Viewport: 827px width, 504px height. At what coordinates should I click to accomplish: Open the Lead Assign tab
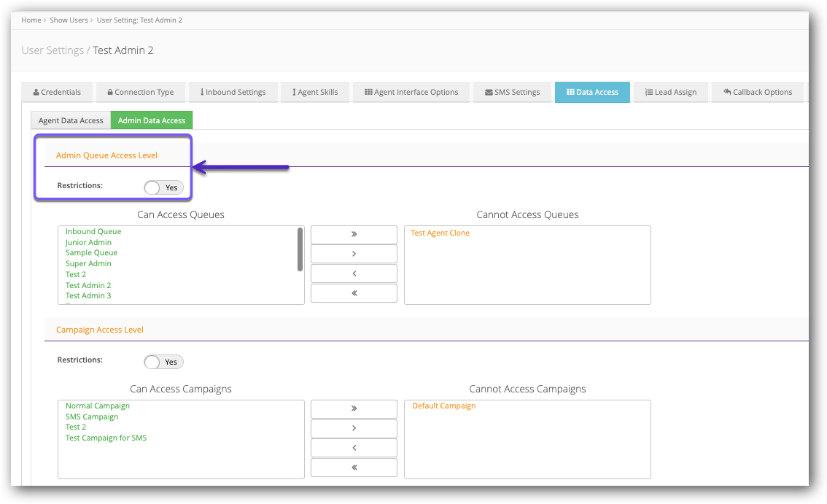[670, 92]
